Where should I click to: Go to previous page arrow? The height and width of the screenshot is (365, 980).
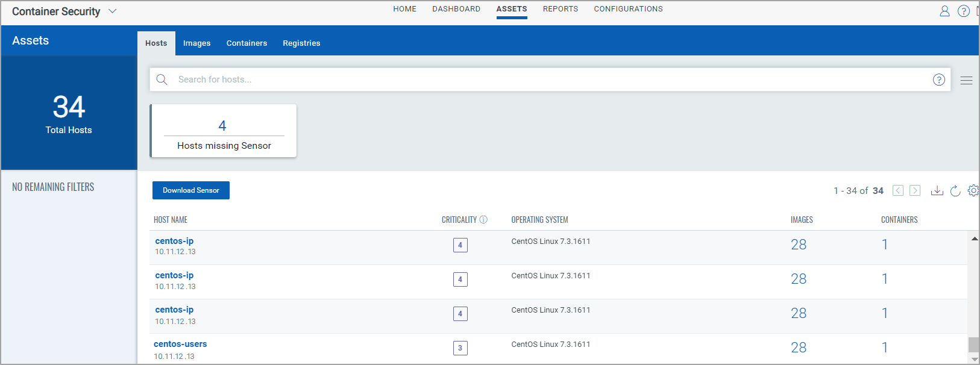point(898,190)
